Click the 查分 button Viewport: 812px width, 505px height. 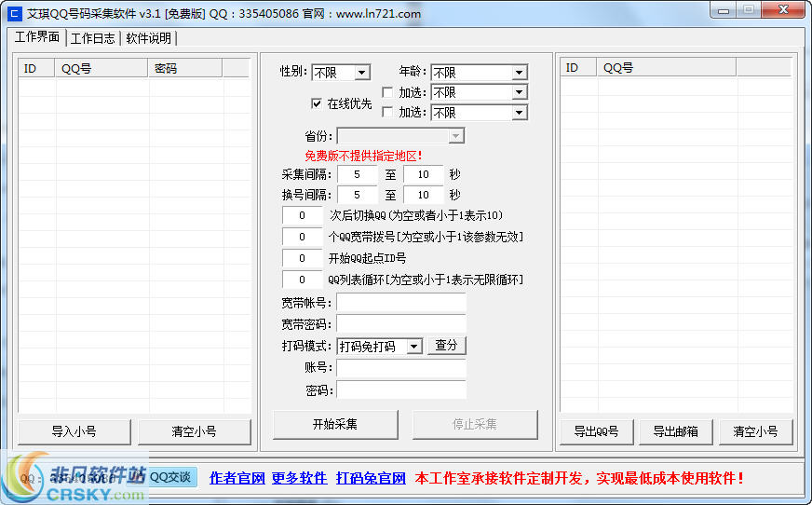pos(446,346)
